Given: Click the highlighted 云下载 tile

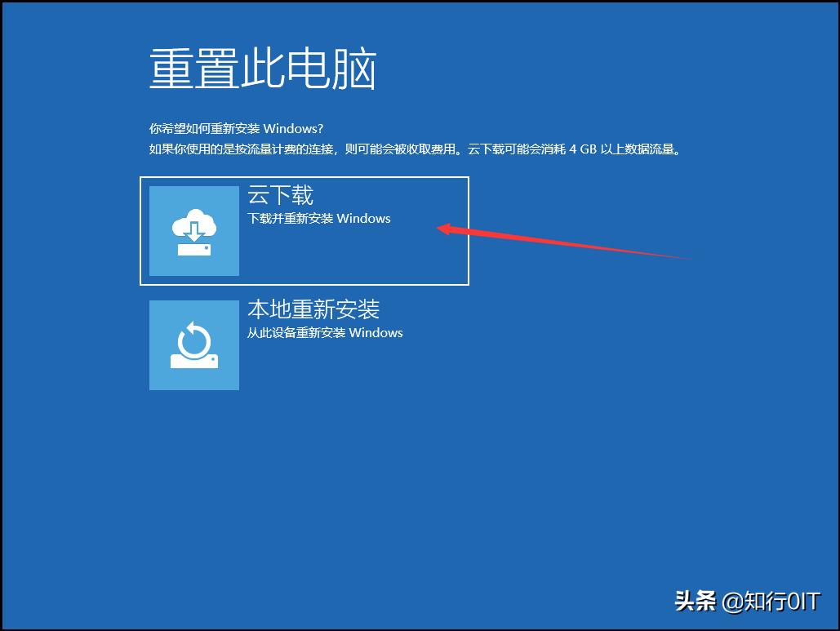Looking at the screenshot, I should [304, 229].
